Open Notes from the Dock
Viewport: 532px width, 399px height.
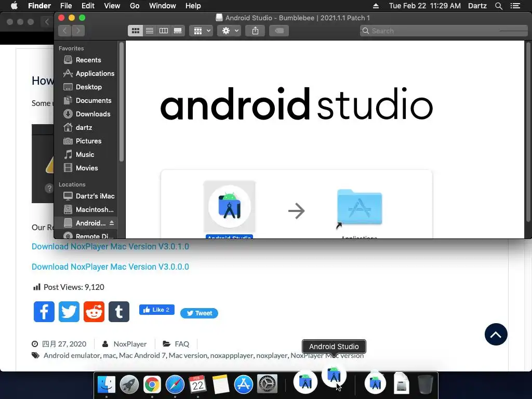(221, 384)
